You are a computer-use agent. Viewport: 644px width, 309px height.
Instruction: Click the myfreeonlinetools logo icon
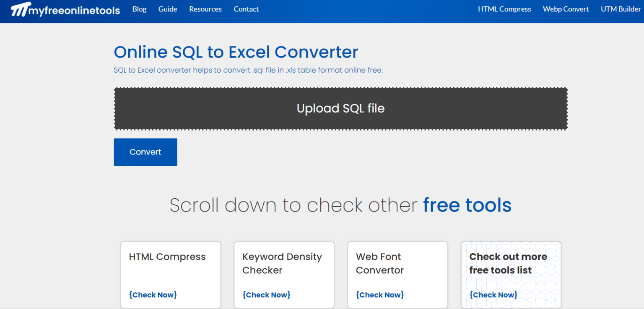(20, 8)
